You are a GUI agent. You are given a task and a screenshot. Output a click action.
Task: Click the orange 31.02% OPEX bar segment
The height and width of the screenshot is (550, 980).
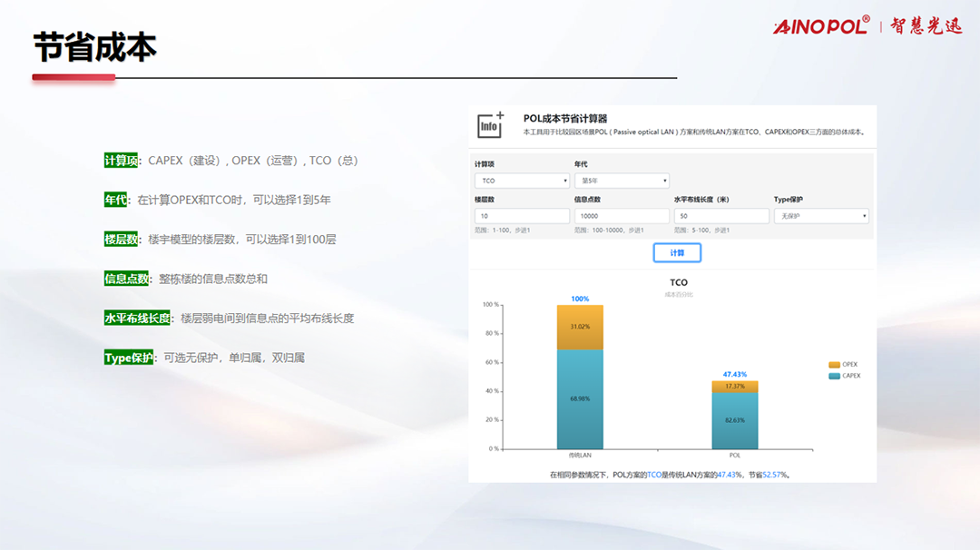580,327
